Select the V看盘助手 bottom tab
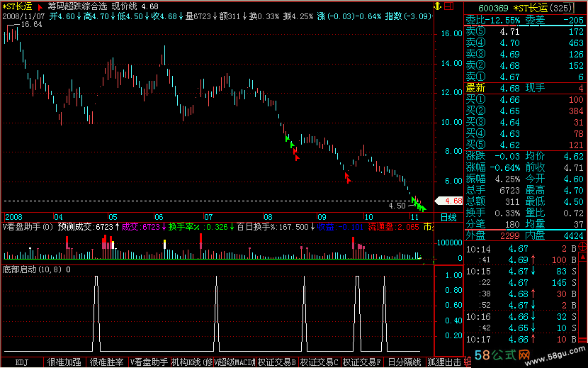The image size is (588, 368). [x=149, y=362]
